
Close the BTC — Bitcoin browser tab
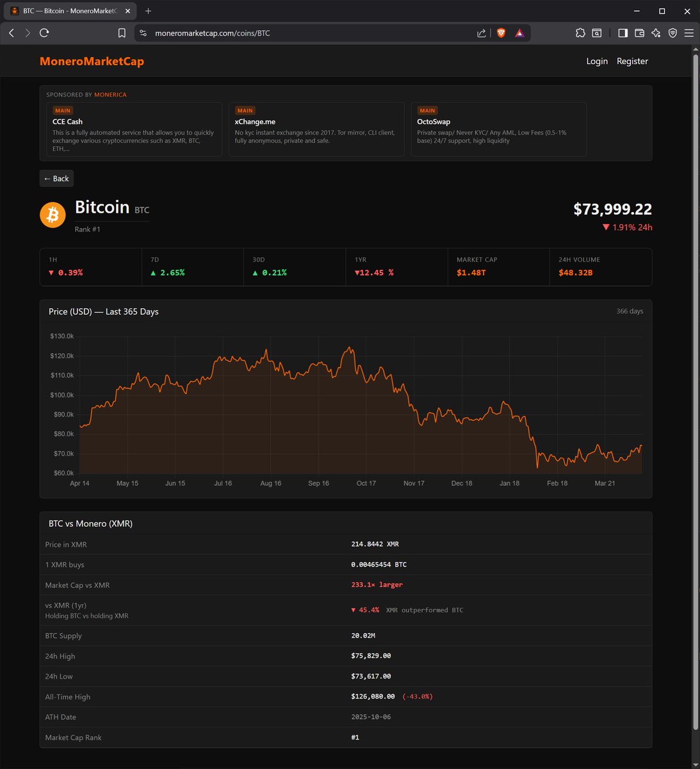(x=128, y=11)
